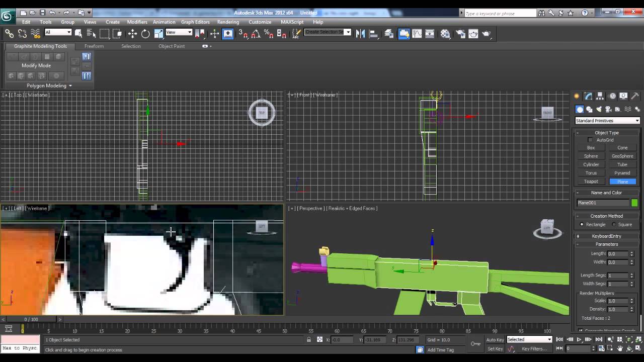Click the Align tool icon
This screenshot has height=362, width=644.
(x=374, y=34)
